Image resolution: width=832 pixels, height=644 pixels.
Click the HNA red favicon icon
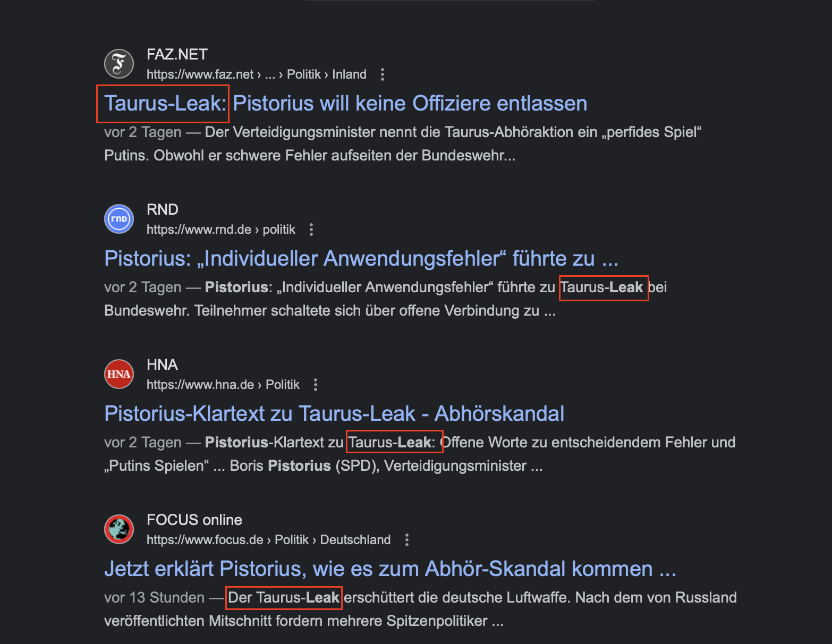pyautogui.click(x=119, y=374)
